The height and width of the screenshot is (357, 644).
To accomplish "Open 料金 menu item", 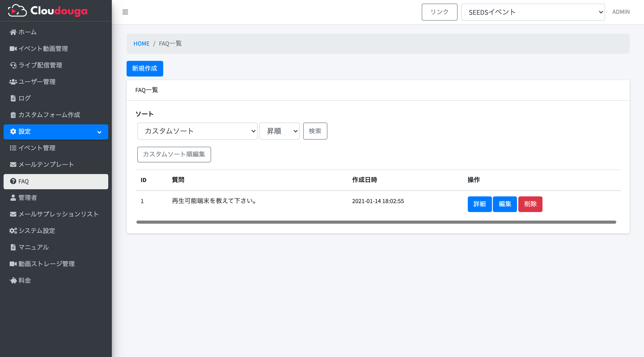I will [x=56, y=280].
